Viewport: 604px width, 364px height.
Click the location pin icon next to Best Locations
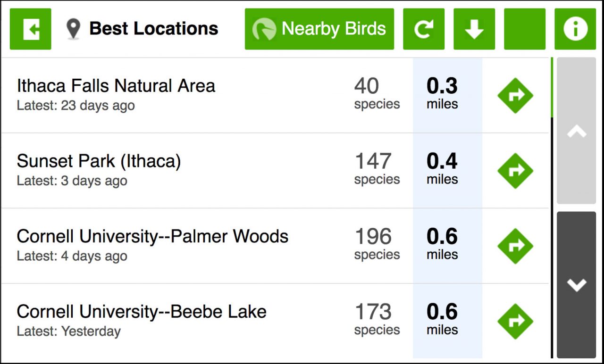73,28
